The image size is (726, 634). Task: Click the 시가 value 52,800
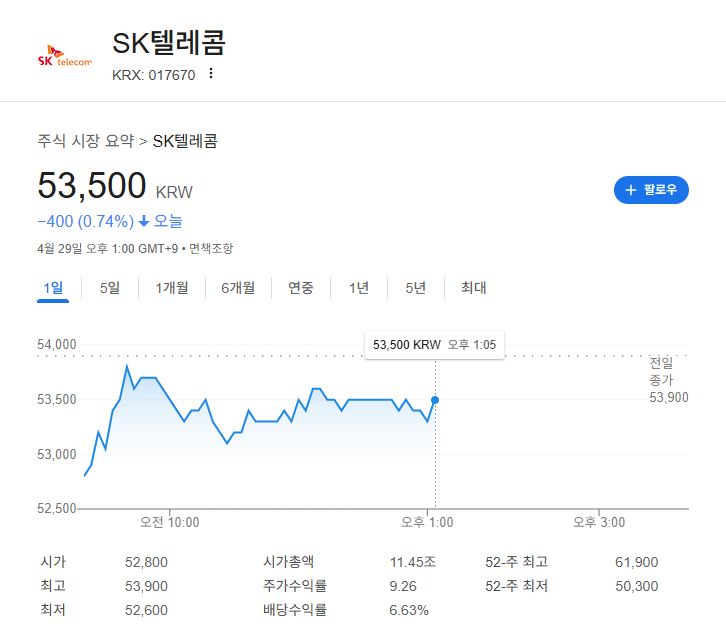146,562
